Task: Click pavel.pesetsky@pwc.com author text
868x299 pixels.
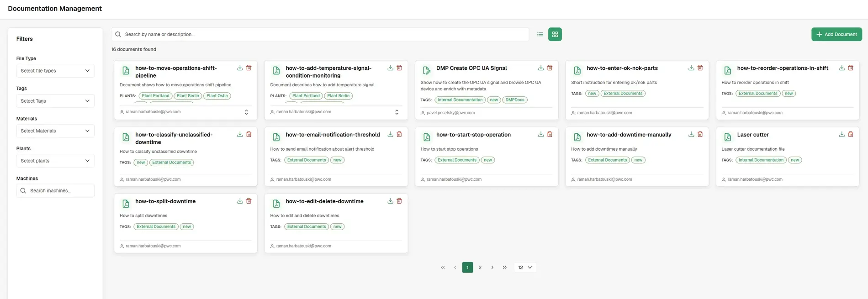Action: 450,113
